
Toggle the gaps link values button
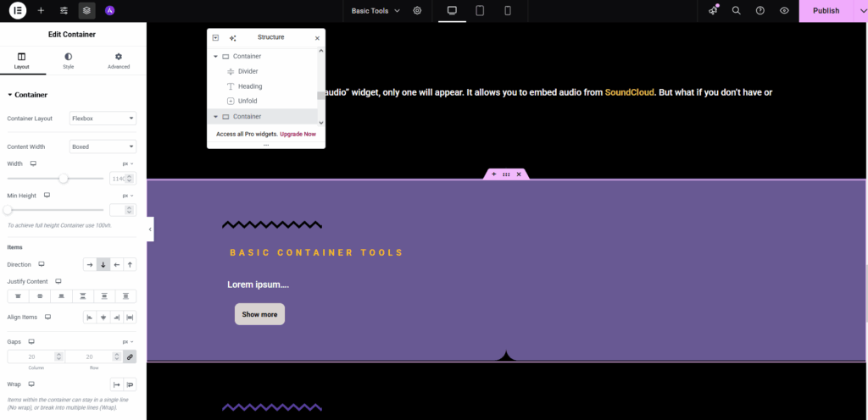(130, 357)
